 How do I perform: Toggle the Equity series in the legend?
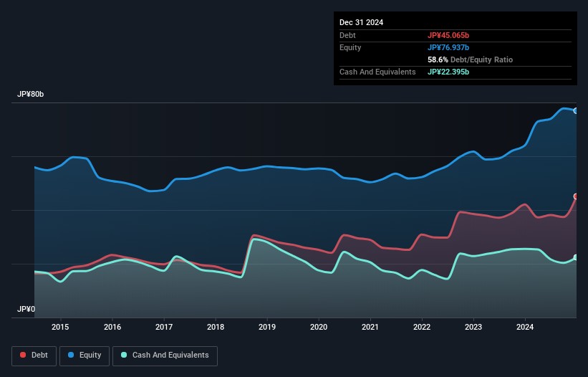pos(83,355)
